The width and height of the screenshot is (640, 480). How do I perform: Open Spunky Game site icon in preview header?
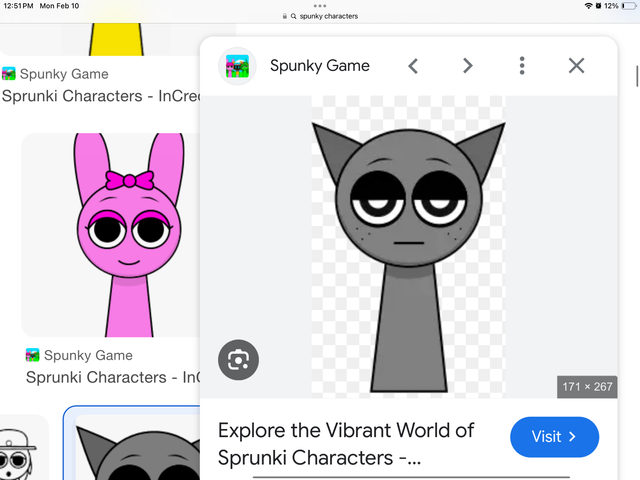[237, 66]
